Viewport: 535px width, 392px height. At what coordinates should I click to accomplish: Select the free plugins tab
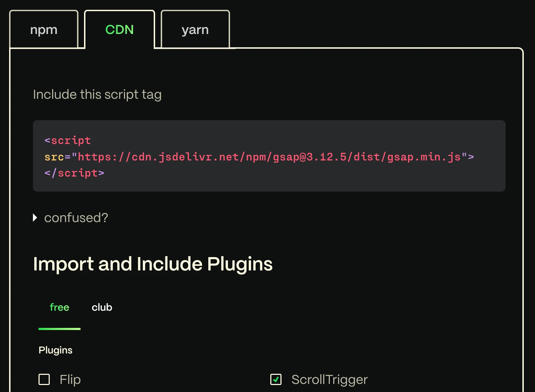(x=60, y=308)
